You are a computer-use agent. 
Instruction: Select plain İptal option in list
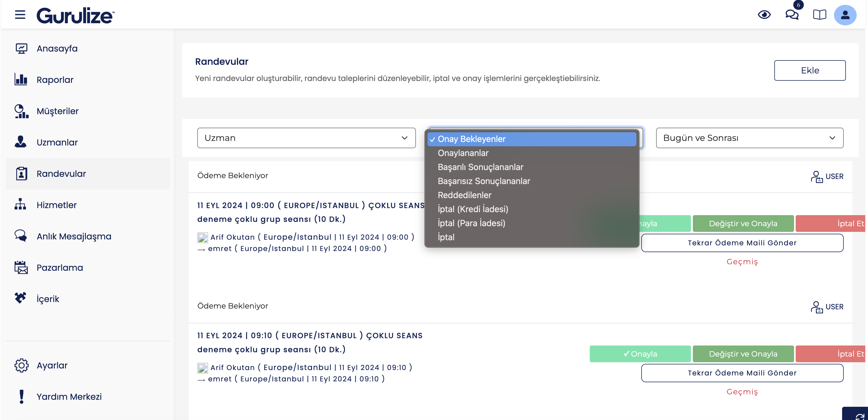(x=532, y=237)
